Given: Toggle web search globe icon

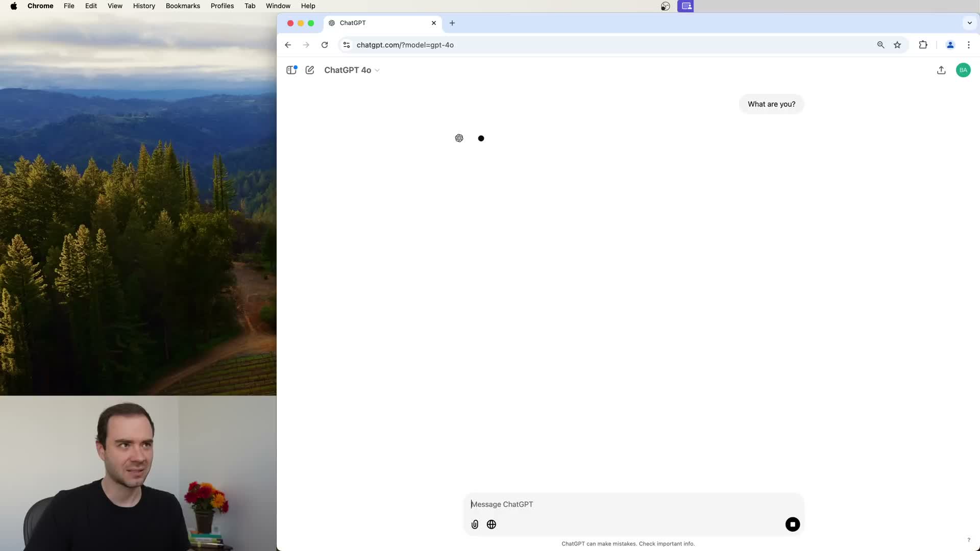Looking at the screenshot, I should (x=492, y=524).
